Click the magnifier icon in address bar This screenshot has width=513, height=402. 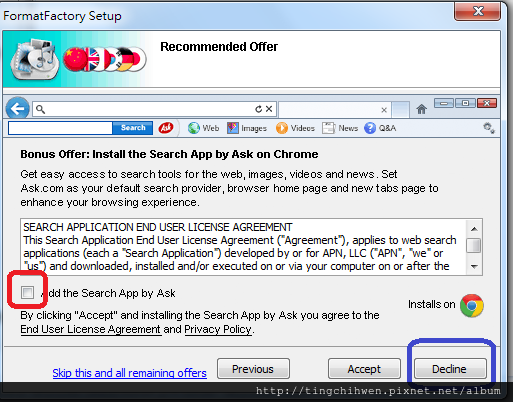40,109
